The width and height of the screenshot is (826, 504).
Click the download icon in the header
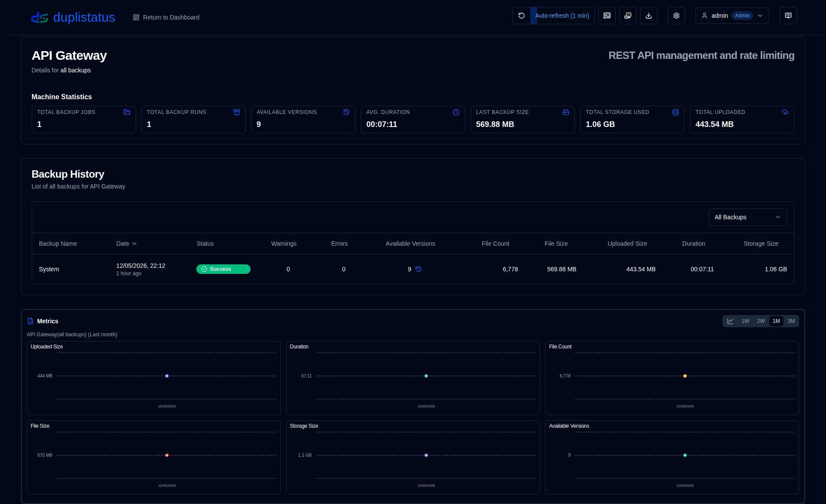[649, 16]
